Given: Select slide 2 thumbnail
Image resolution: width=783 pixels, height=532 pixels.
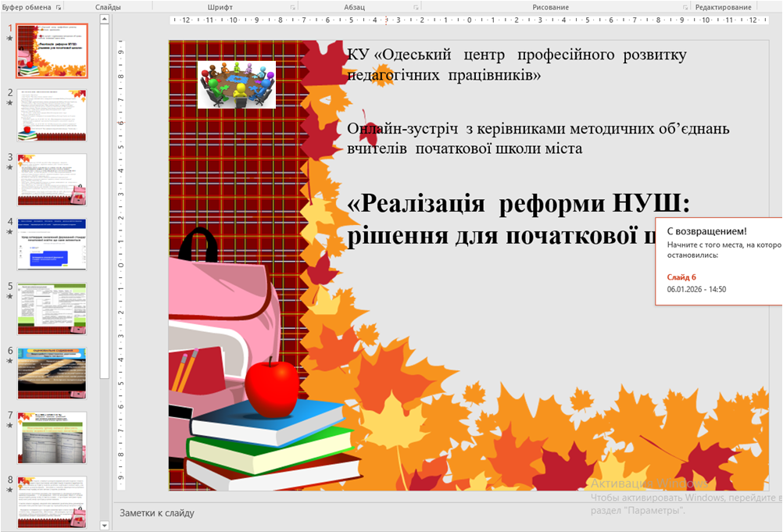Looking at the screenshot, I should tap(52, 115).
